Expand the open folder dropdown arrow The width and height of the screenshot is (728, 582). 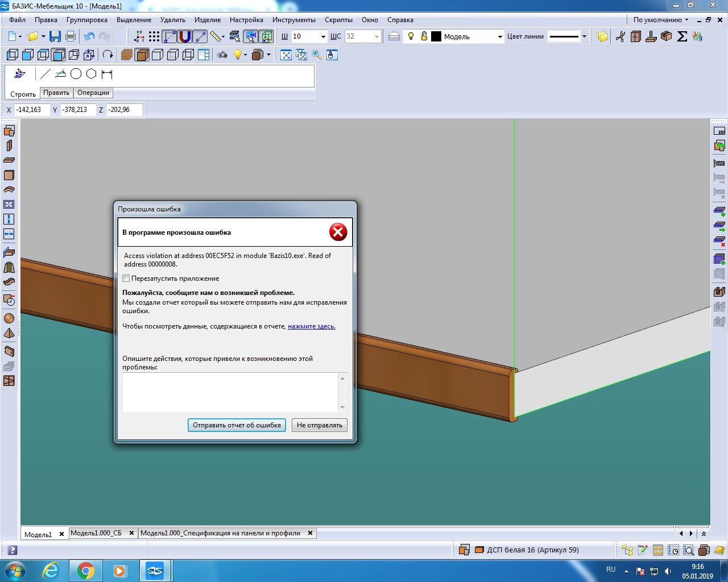(x=43, y=37)
